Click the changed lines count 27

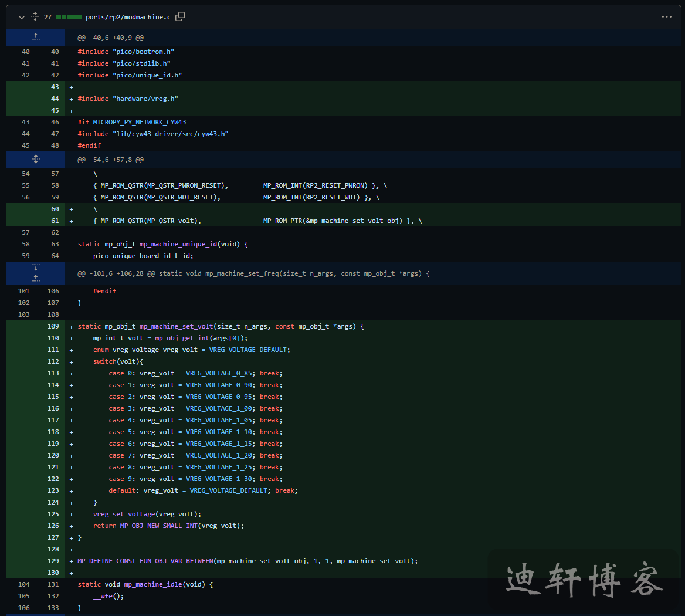[48, 17]
